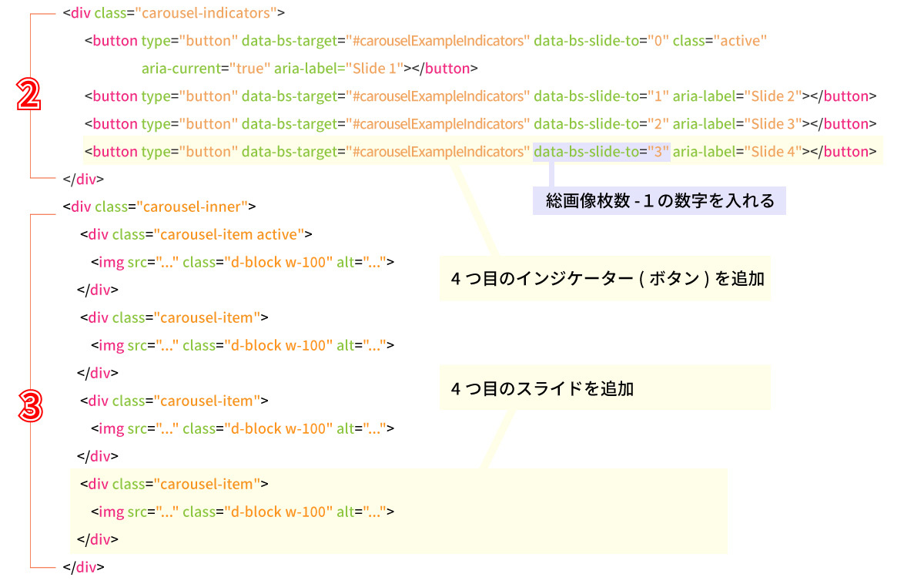Click data-bs-target attribute in the Slide 2 button row
The height and width of the screenshot is (584, 924).
point(386,96)
